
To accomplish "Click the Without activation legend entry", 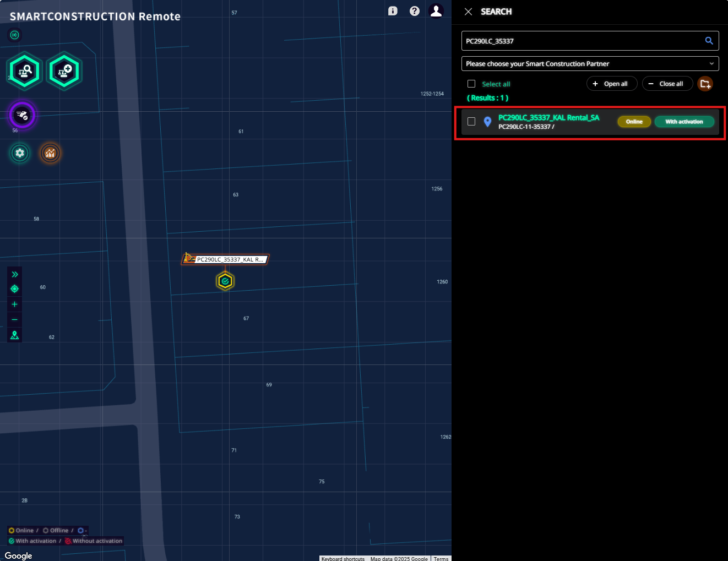I will (x=94, y=541).
